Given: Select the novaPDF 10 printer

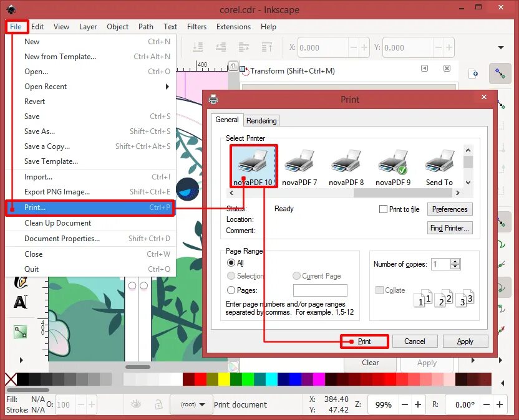Looking at the screenshot, I should 253,166.
